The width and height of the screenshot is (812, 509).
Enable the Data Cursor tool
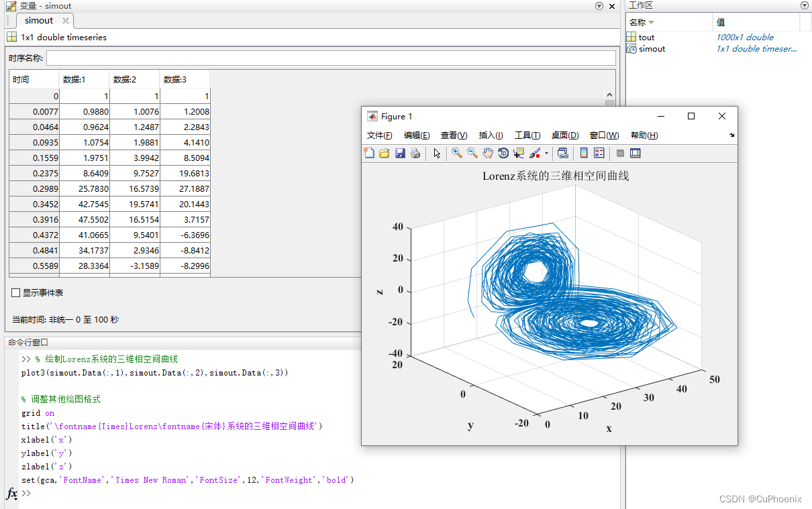pos(519,153)
